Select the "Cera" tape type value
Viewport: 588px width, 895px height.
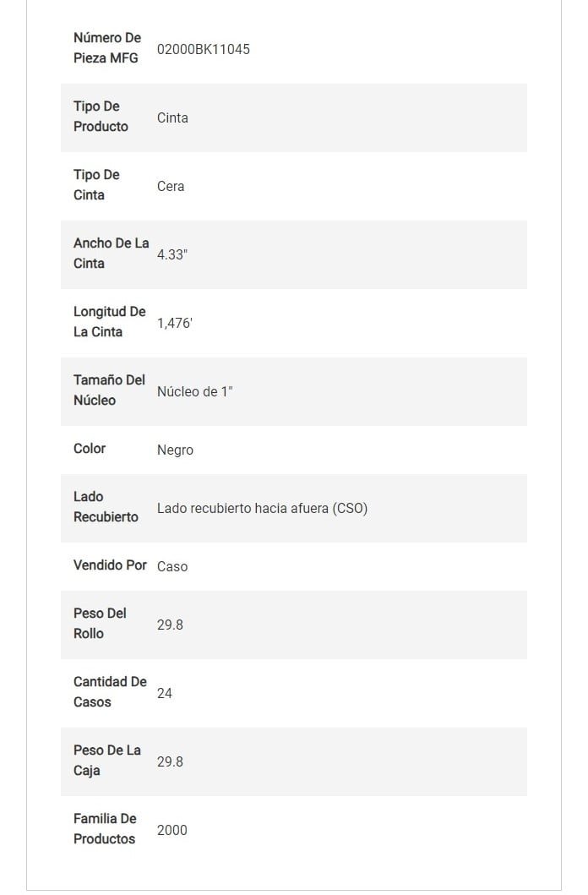pyautogui.click(x=171, y=186)
